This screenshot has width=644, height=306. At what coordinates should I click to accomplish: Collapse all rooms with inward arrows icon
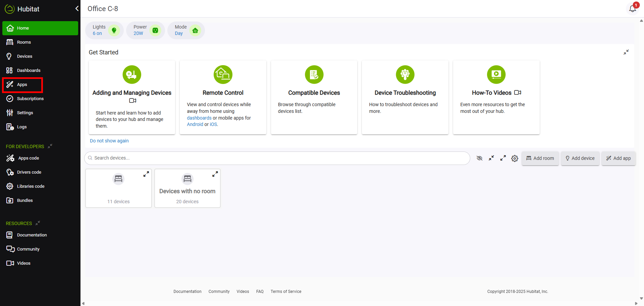491,158
